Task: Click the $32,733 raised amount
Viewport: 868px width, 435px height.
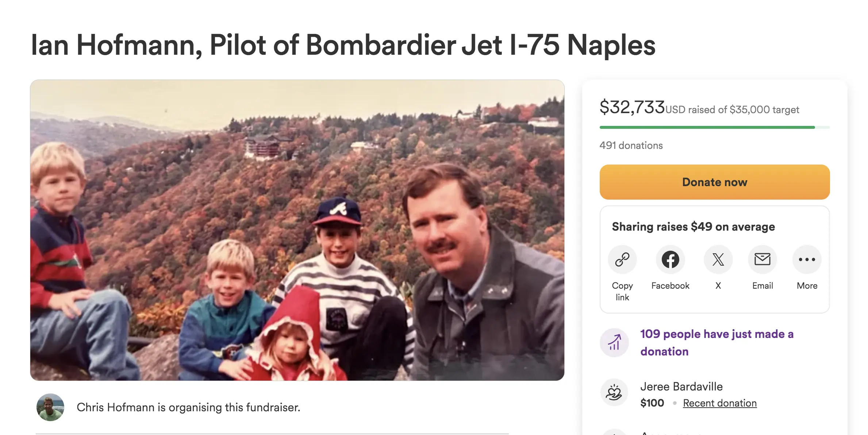Action: (x=632, y=107)
